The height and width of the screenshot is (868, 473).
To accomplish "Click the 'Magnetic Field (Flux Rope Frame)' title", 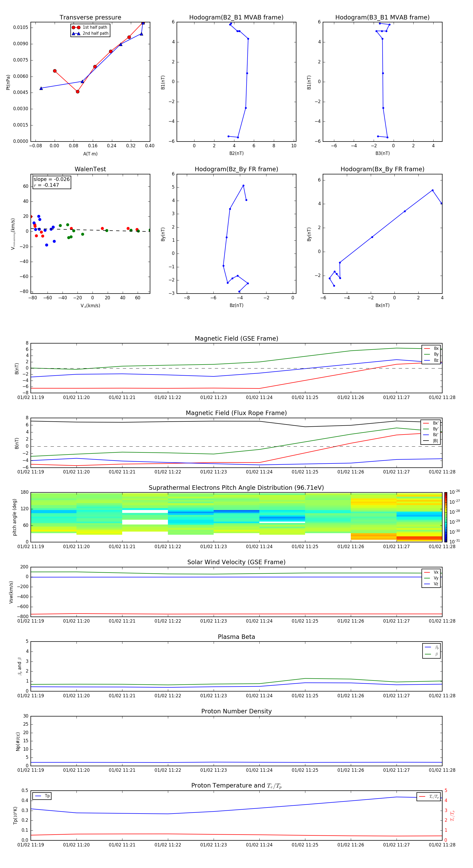I will coord(236,413).
